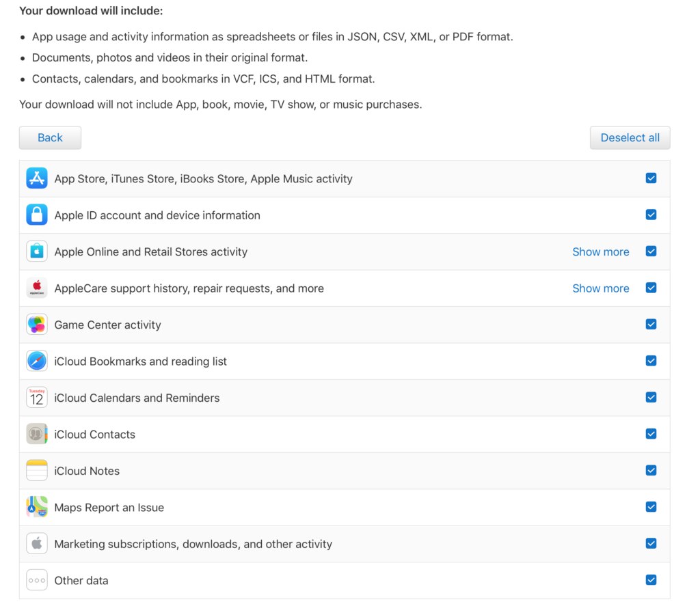Show more for Apple Online and Retail Stores
The height and width of the screenshot is (615, 700).
point(600,251)
